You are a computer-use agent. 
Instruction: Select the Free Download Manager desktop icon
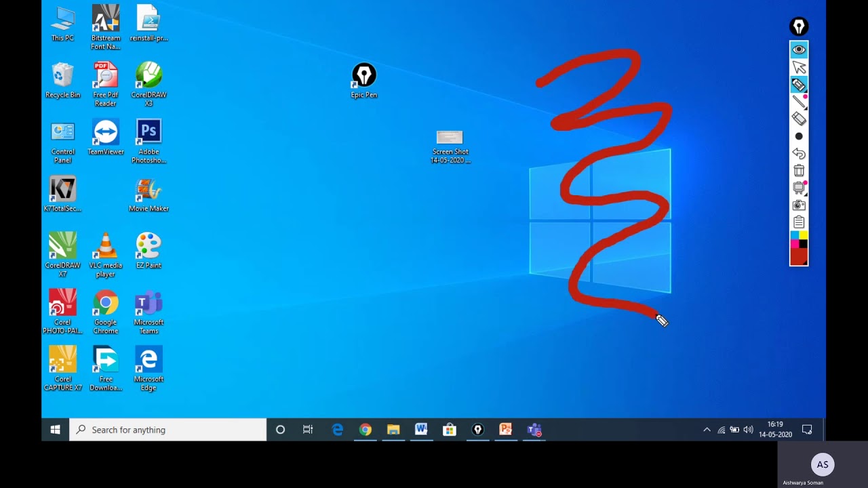point(105,369)
